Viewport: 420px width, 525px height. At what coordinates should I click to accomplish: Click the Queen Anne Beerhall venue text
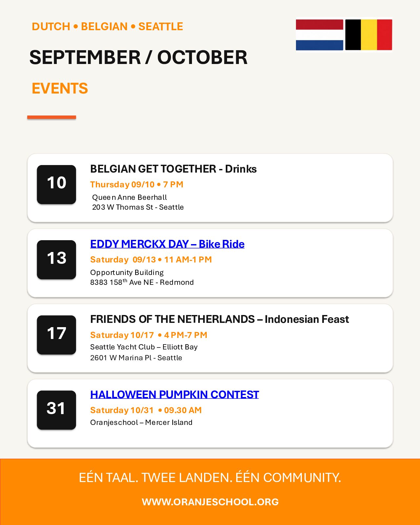tap(130, 197)
